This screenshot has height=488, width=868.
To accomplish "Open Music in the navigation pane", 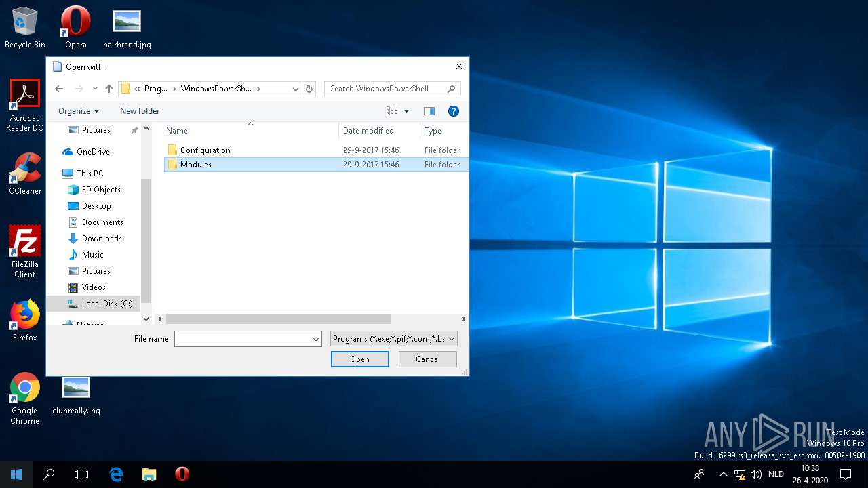I will coord(93,255).
